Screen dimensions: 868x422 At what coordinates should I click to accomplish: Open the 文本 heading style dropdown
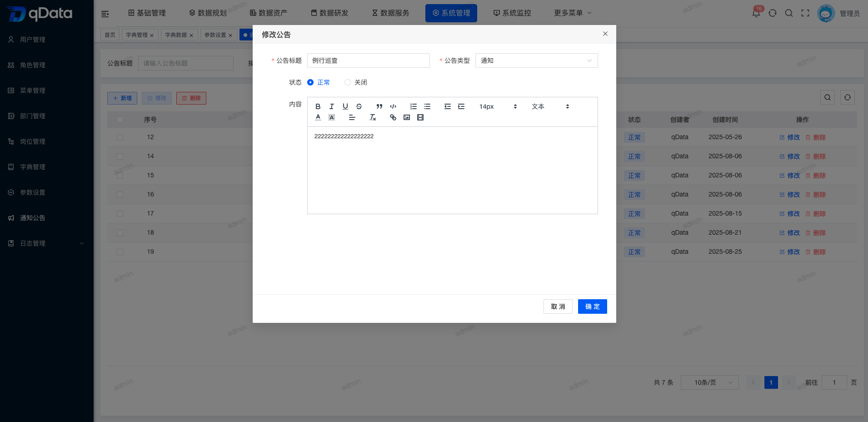(x=550, y=106)
